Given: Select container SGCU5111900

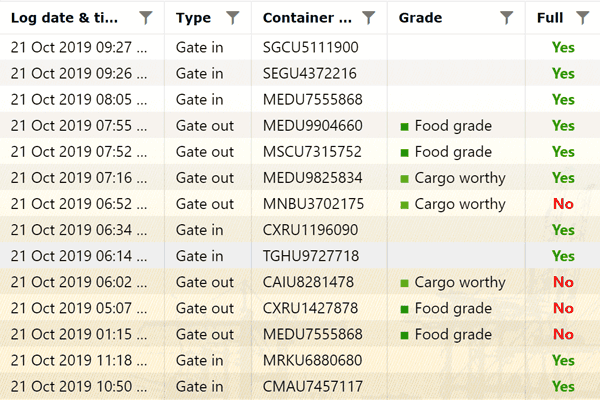Looking at the screenshot, I should (x=310, y=47).
